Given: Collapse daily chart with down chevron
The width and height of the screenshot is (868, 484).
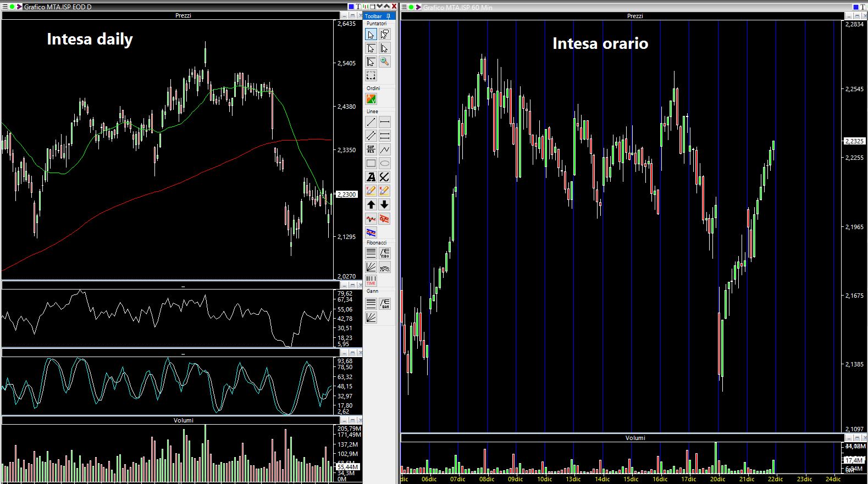Looking at the screenshot, I should tap(380, 7).
